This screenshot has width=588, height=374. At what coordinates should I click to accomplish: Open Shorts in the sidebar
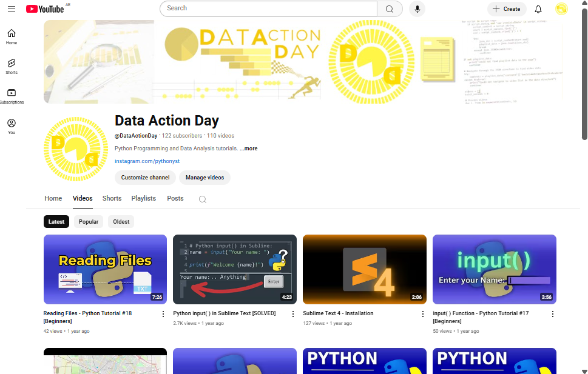12,66
